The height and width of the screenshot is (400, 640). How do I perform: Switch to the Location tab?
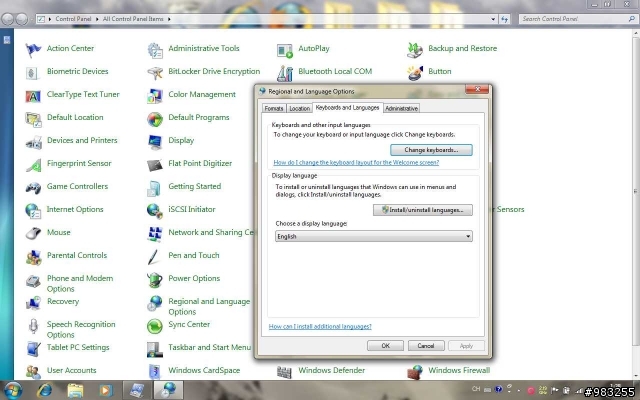300,108
